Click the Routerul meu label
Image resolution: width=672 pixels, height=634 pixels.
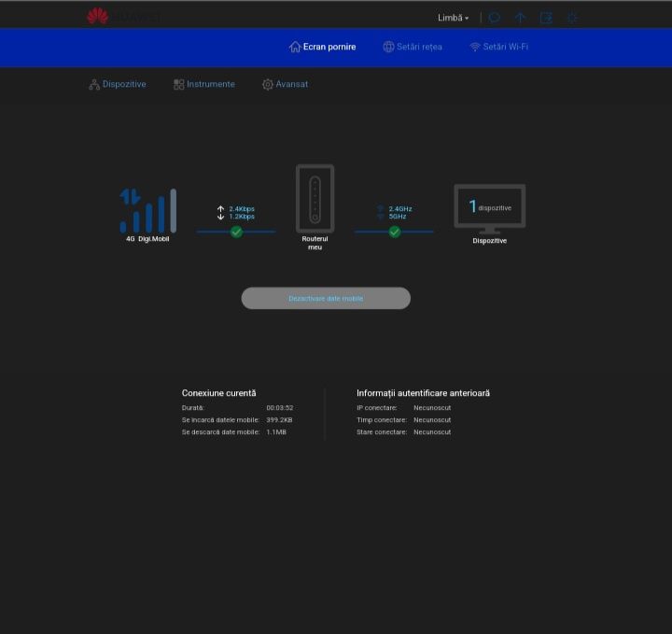pyautogui.click(x=315, y=243)
